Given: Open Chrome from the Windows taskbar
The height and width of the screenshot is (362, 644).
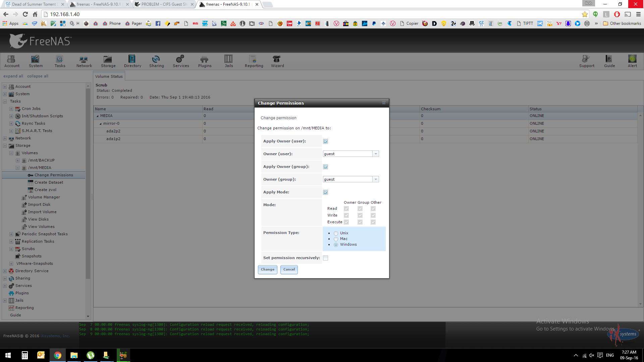Looking at the screenshot, I should (x=58, y=355).
